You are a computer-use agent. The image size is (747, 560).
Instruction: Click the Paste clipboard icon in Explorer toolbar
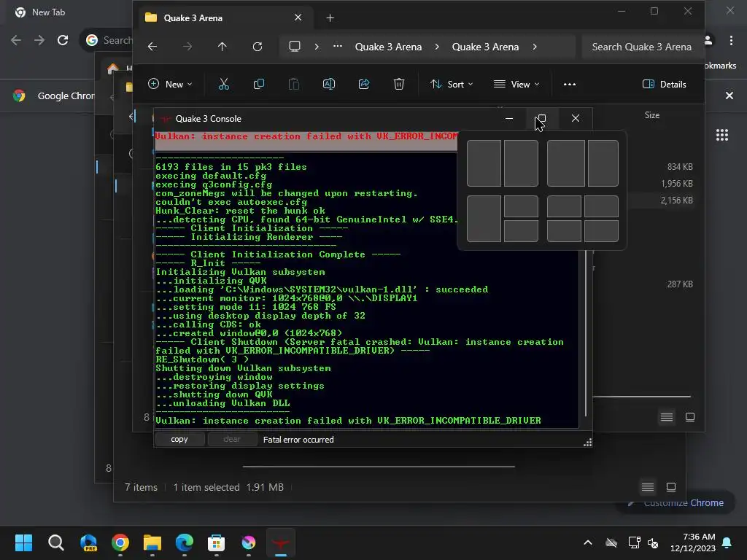pos(294,85)
